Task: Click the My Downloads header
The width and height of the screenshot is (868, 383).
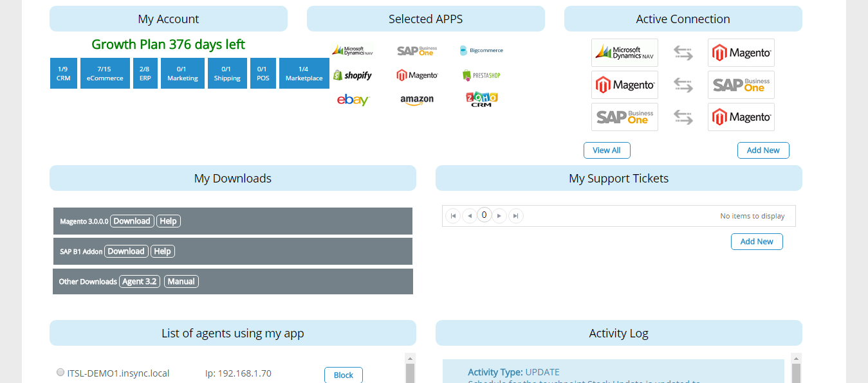Action: coord(233,178)
